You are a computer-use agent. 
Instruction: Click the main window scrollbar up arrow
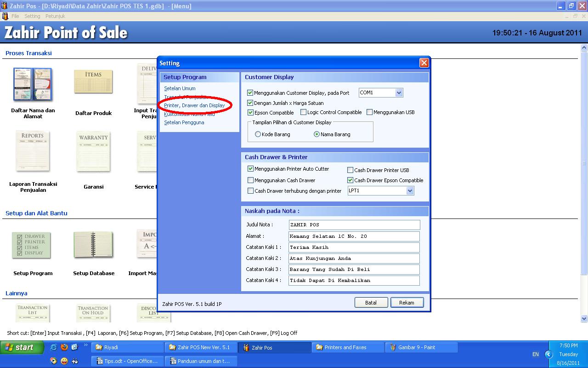click(x=584, y=48)
